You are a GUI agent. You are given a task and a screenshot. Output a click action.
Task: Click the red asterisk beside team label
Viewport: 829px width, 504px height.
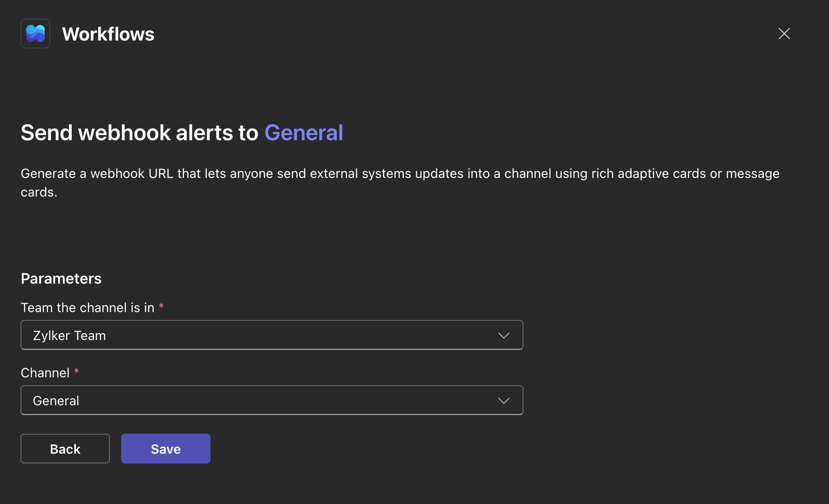tap(161, 306)
